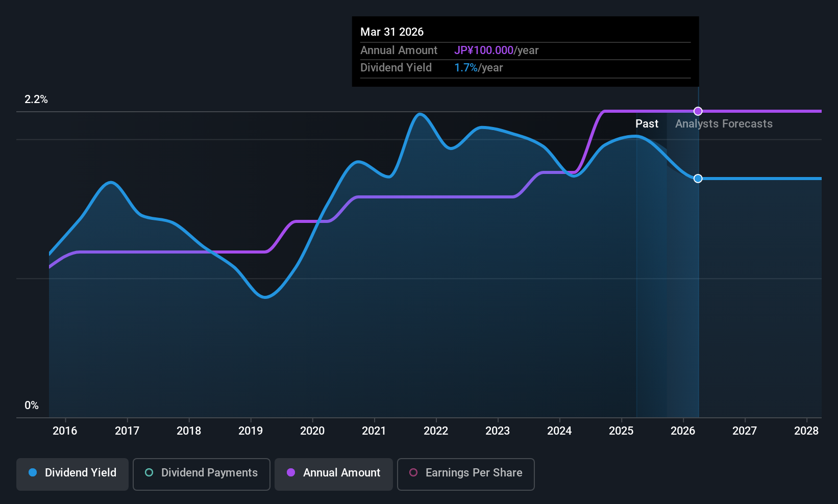Toggle the Annual Amount legend button
This screenshot has width=838, height=504.
(333, 474)
